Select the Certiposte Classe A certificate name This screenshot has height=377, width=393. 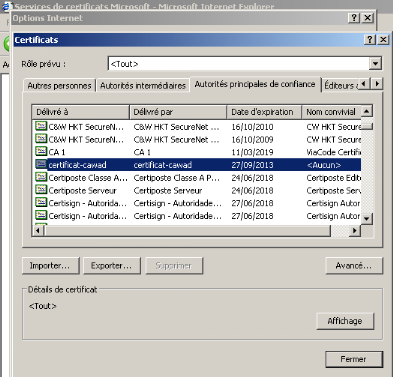pos(88,178)
